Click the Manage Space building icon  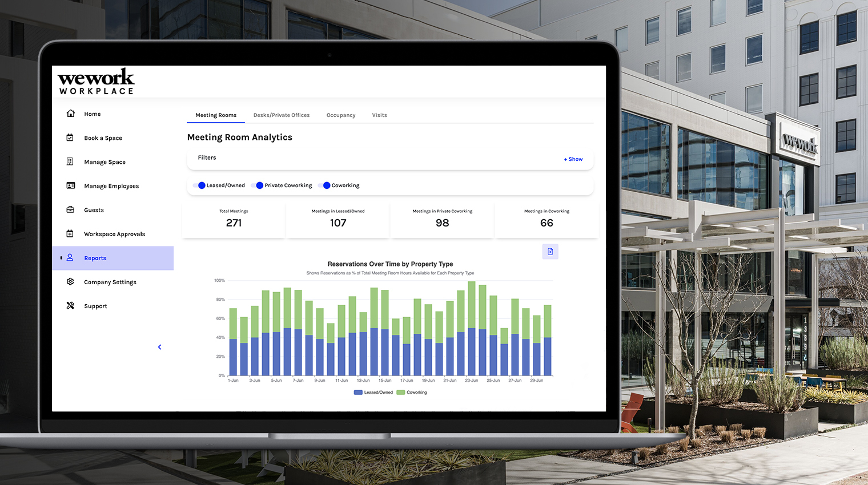tap(70, 161)
